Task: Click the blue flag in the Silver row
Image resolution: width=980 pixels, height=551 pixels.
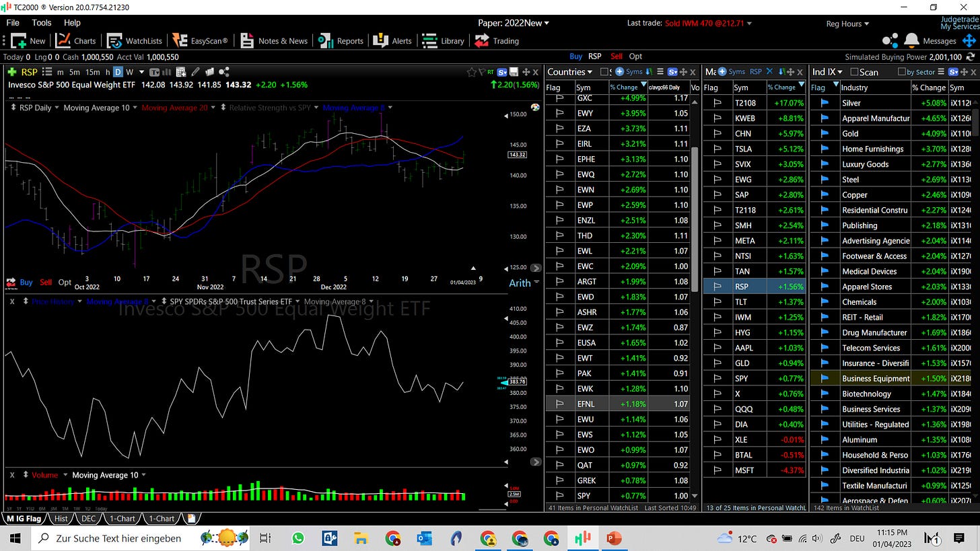Action: click(825, 103)
